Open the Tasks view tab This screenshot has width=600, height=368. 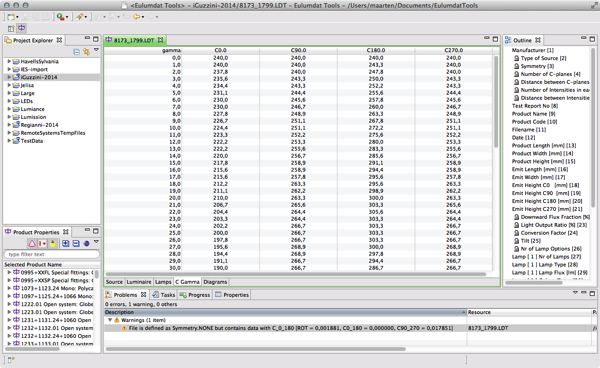coord(164,295)
